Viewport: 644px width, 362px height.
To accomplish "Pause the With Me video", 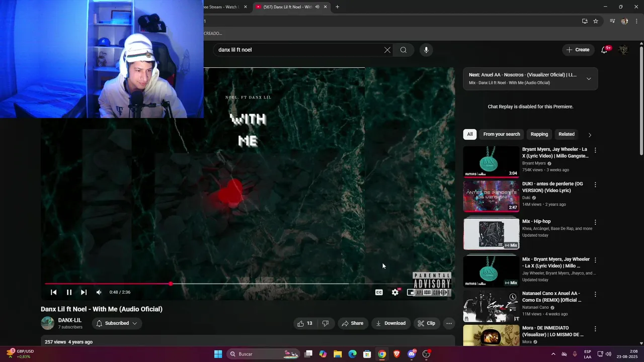I will 69,292.
